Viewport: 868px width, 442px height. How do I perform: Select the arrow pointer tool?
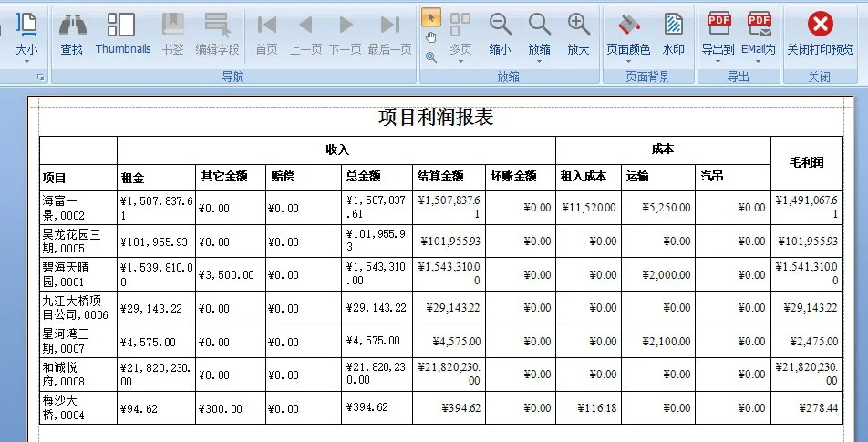(431, 17)
